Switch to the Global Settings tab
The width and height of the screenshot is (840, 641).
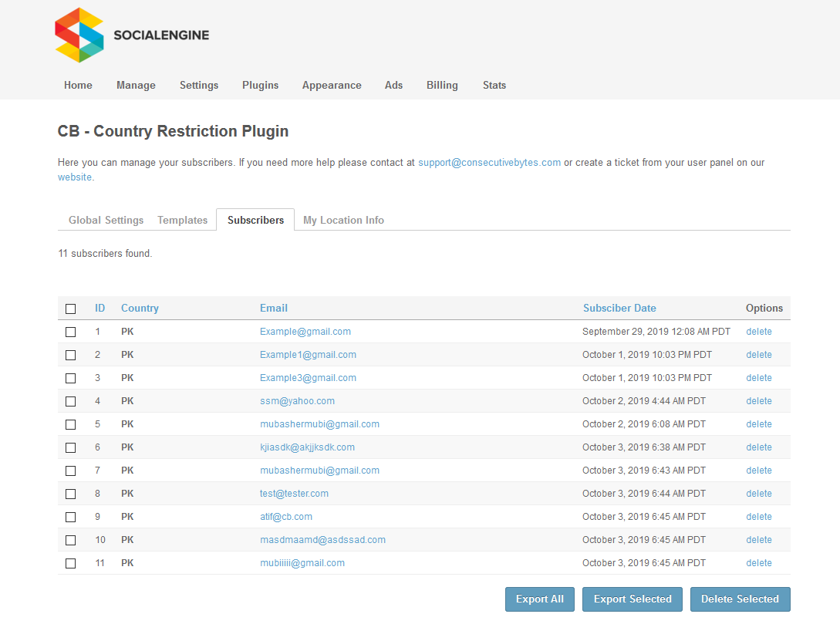(x=106, y=221)
